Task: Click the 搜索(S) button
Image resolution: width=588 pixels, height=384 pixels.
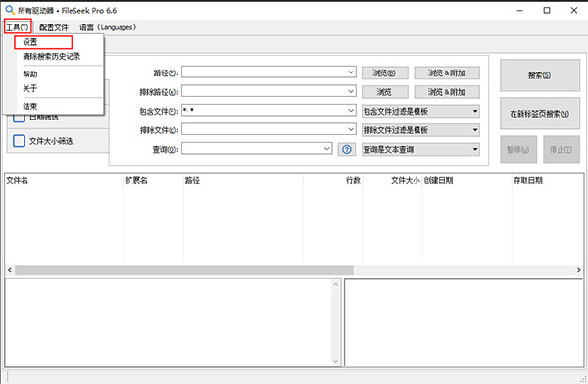Action: pyautogui.click(x=540, y=75)
